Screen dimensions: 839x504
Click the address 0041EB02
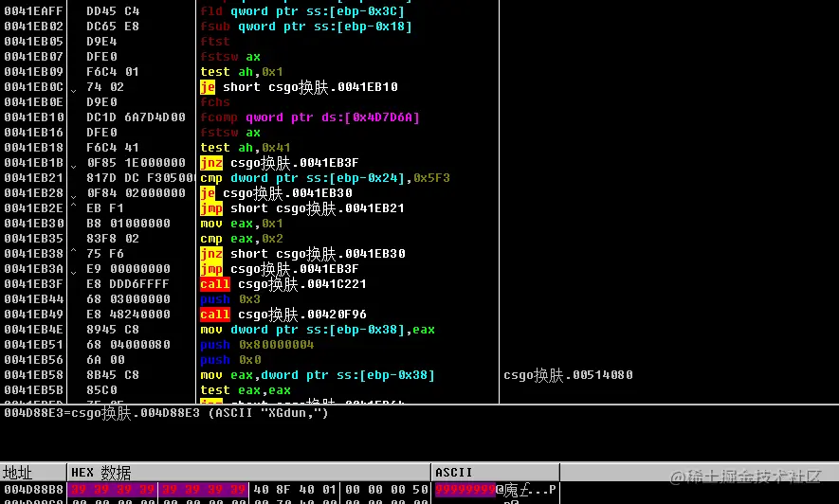pos(33,27)
